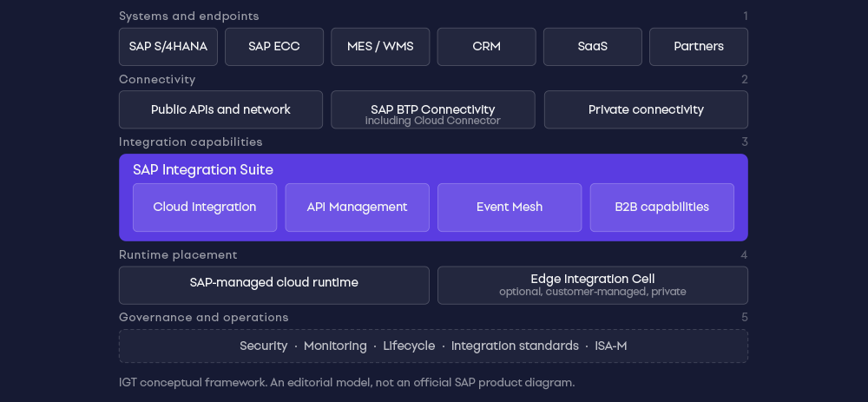Select the CRM endpoint box
The height and width of the screenshot is (402, 868).
coord(487,47)
